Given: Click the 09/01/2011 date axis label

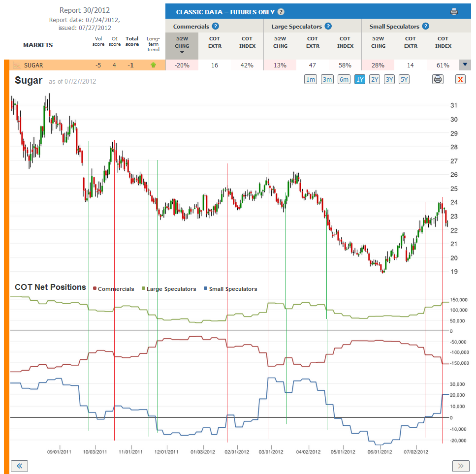Looking at the screenshot, I should 59,452.
